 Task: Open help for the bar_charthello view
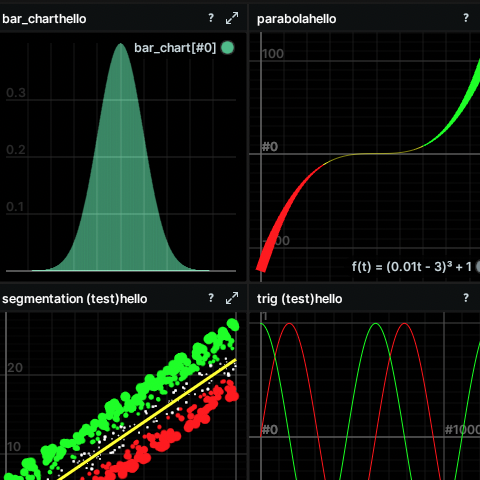[x=211, y=18]
